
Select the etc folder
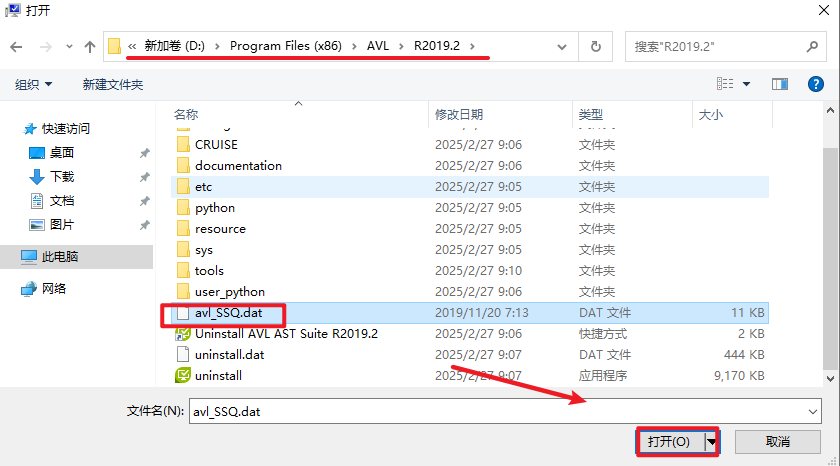click(x=470, y=186)
